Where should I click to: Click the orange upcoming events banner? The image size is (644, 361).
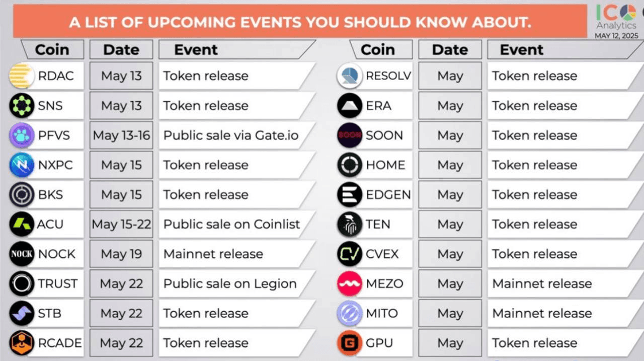(x=300, y=21)
